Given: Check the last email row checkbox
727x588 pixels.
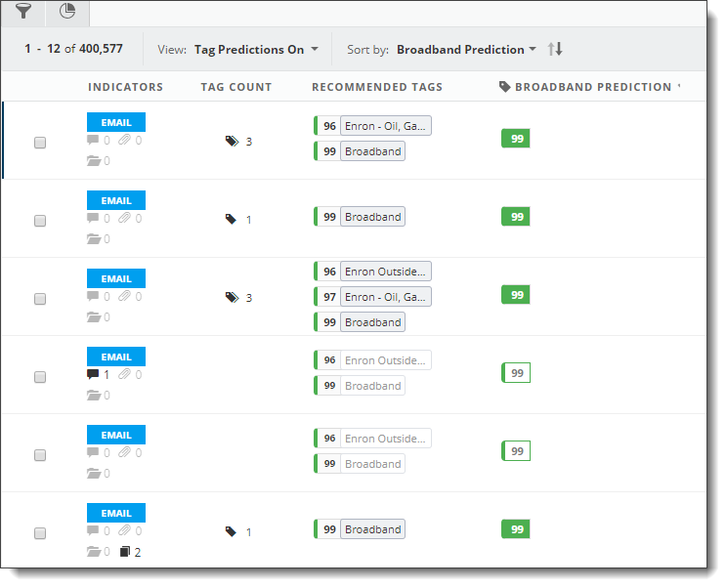Looking at the screenshot, I should click(x=40, y=533).
